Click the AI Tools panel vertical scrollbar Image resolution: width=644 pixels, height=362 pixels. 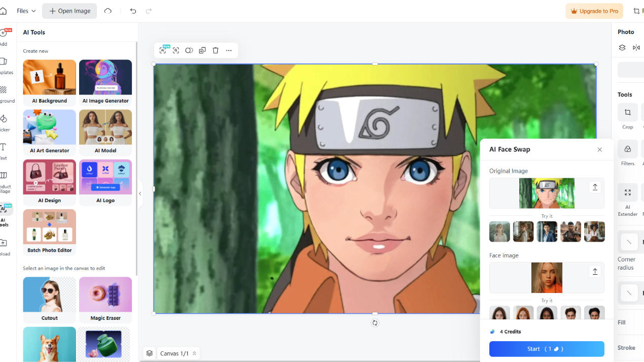(x=136, y=158)
